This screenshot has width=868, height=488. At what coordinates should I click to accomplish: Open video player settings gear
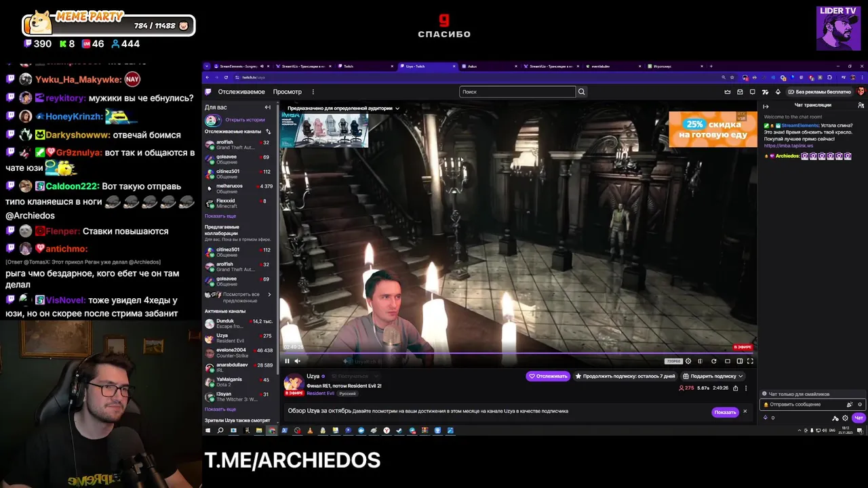pos(688,361)
